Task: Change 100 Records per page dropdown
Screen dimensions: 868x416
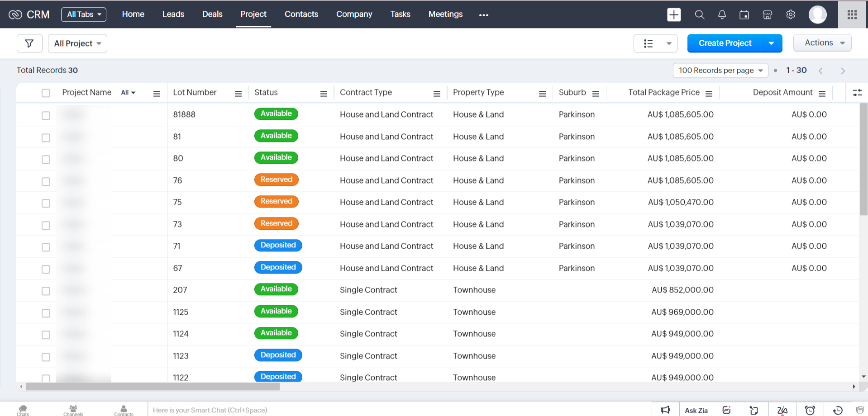Action: tap(720, 71)
